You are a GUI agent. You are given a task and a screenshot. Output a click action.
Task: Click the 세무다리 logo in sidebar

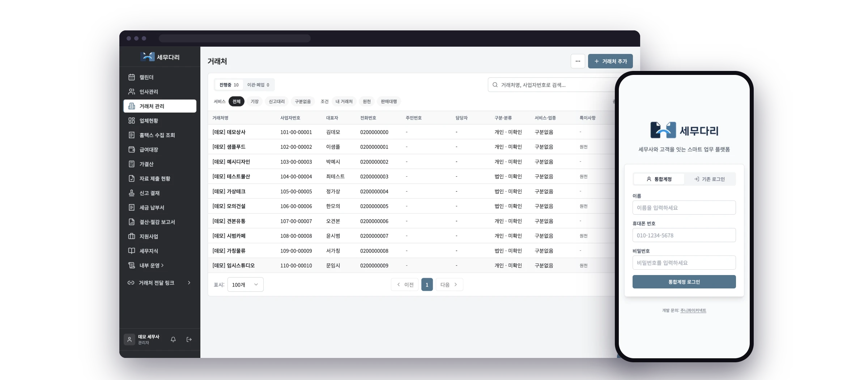coord(160,57)
